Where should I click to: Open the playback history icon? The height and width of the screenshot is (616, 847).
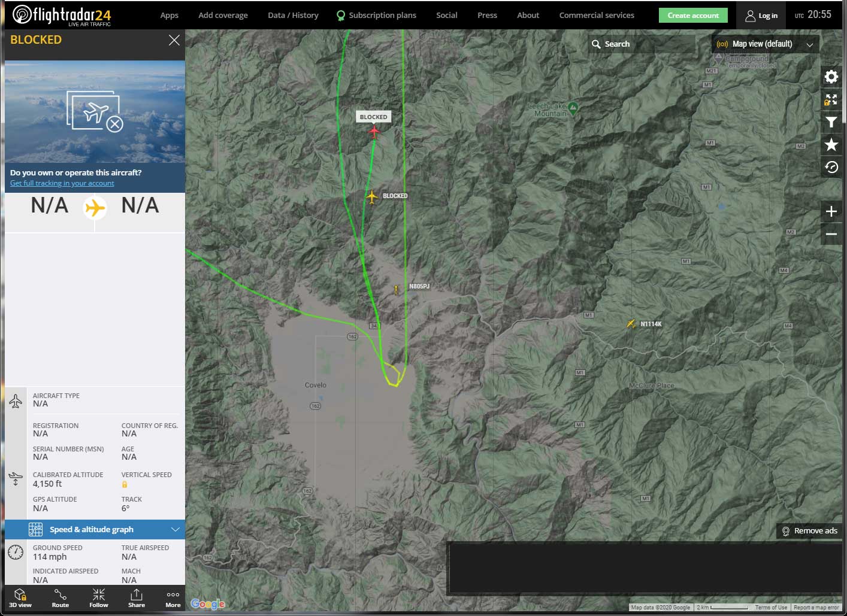831,167
